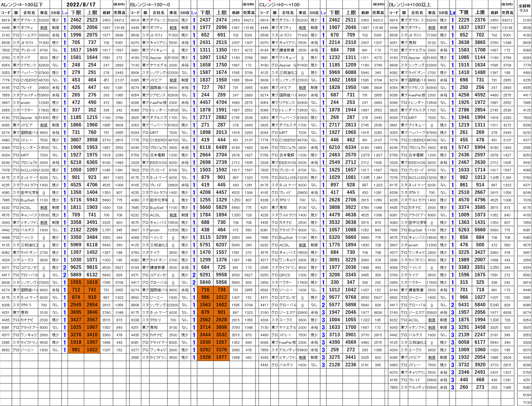Image resolution: width=532 pixels, height=406 pixels.
Task: Click code '2585' in B range last row
Action: (x=135, y=357)
